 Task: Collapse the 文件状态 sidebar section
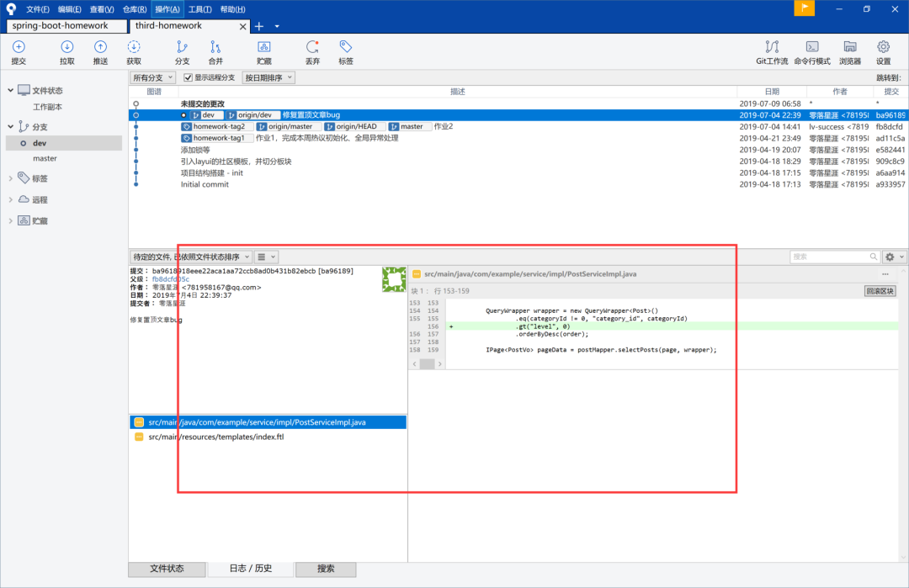pyautogui.click(x=10, y=90)
